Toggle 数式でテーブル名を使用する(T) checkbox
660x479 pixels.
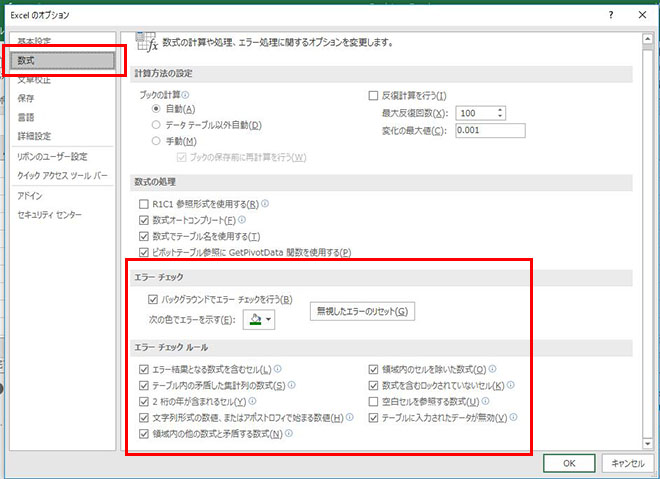144,236
